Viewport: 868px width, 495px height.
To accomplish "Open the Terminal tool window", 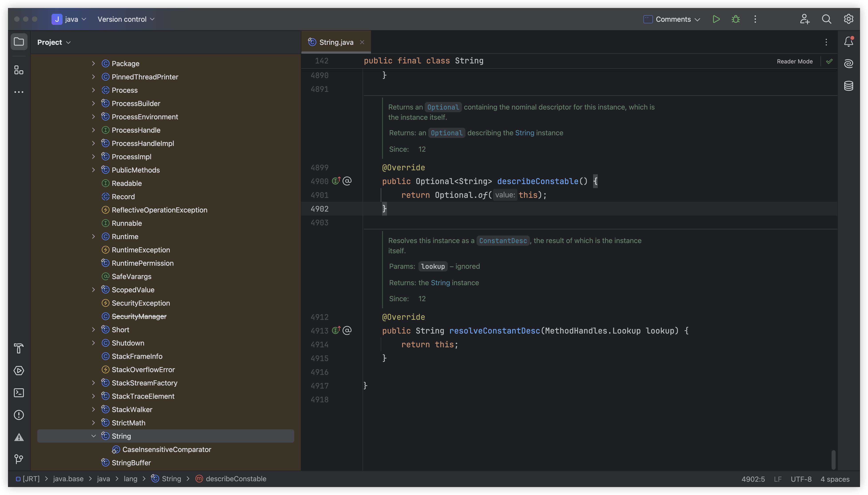I will point(19,393).
